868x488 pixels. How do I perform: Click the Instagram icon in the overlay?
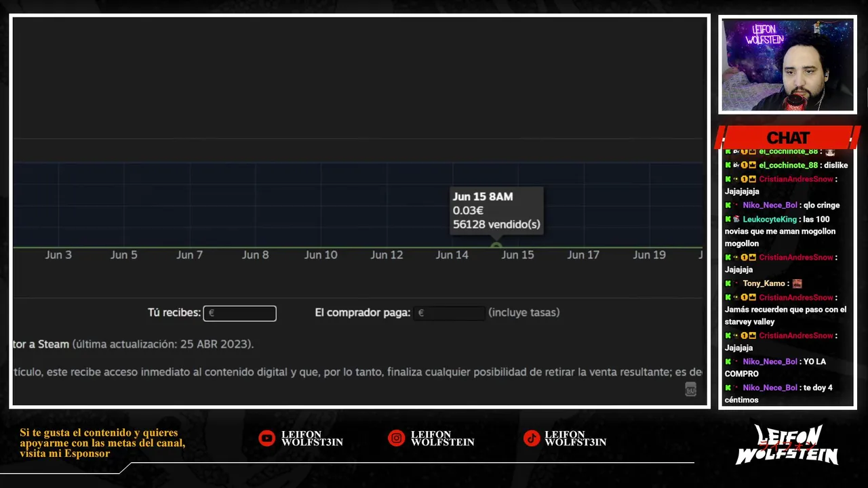pyautogui.click(x=396, y=439)
